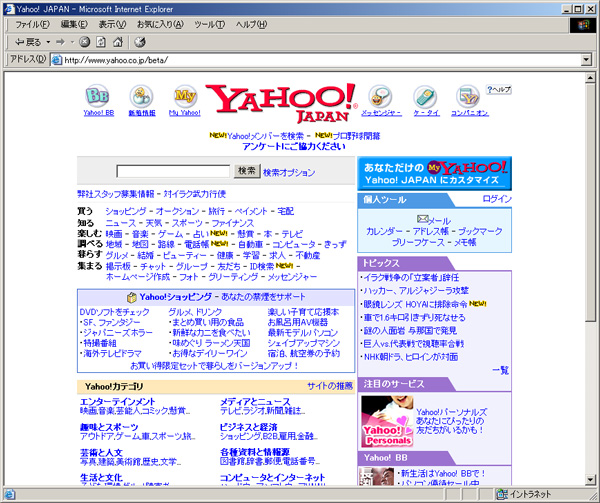Open the ヘルプ(H) menu
Viewport: 600px width, 503px height.
[x=251, y=24]
